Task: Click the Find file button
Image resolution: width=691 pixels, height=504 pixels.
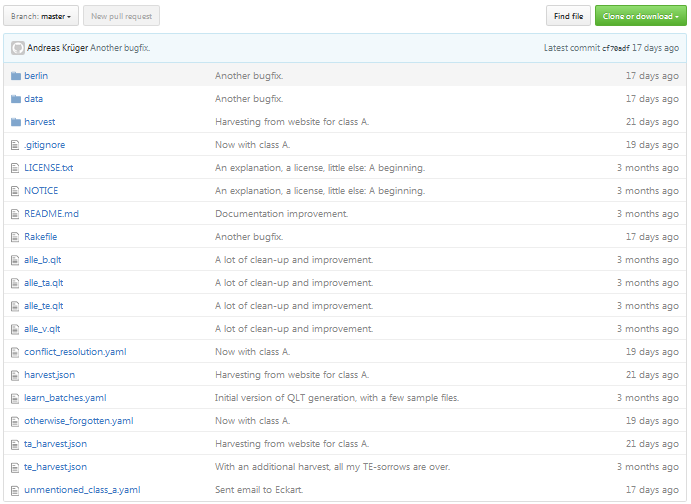Action: coord(568,16)
